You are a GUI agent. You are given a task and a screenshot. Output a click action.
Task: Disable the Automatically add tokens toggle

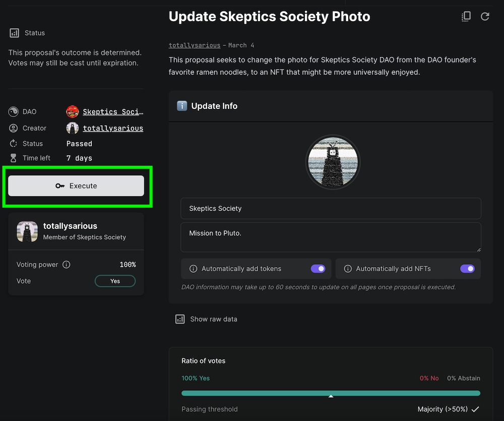tap(318, 269)
